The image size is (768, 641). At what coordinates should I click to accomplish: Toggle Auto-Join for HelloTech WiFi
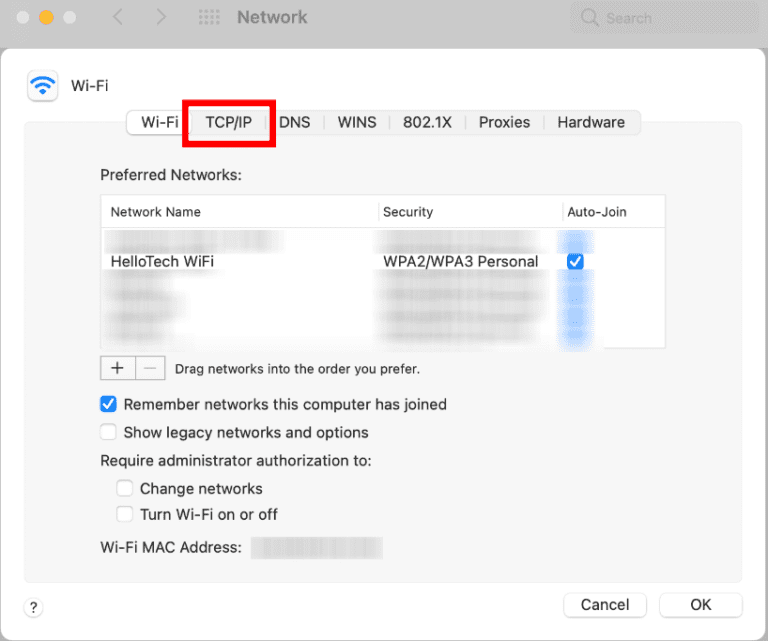pyautogui.click(x=575, y=261)
